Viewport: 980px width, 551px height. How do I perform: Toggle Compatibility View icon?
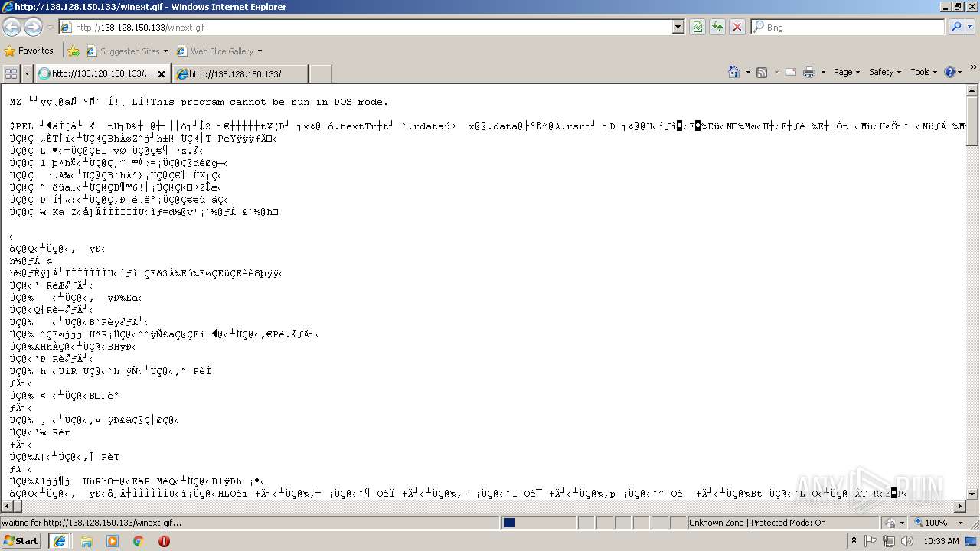tap(697, 28)
